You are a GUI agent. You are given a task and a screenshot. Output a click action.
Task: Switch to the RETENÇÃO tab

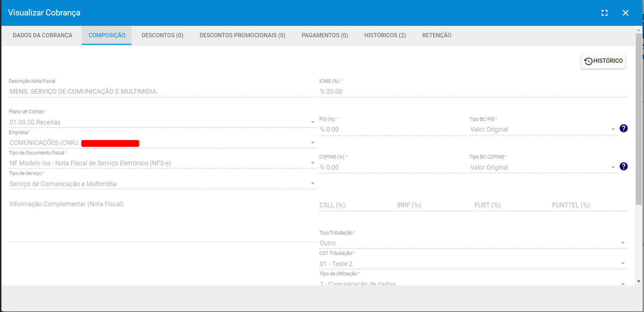437,35
